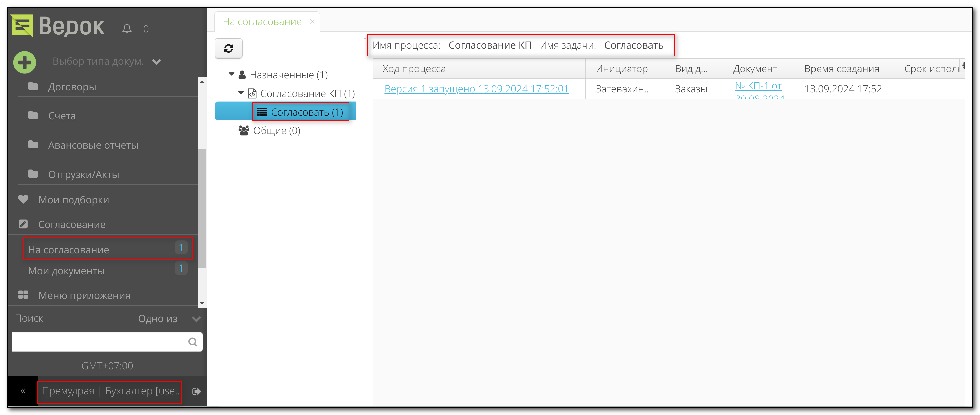The height and width of the screenshot is (415, 980).
Task: Open the Одно из search mode dropdown
Action: point(196,319)
